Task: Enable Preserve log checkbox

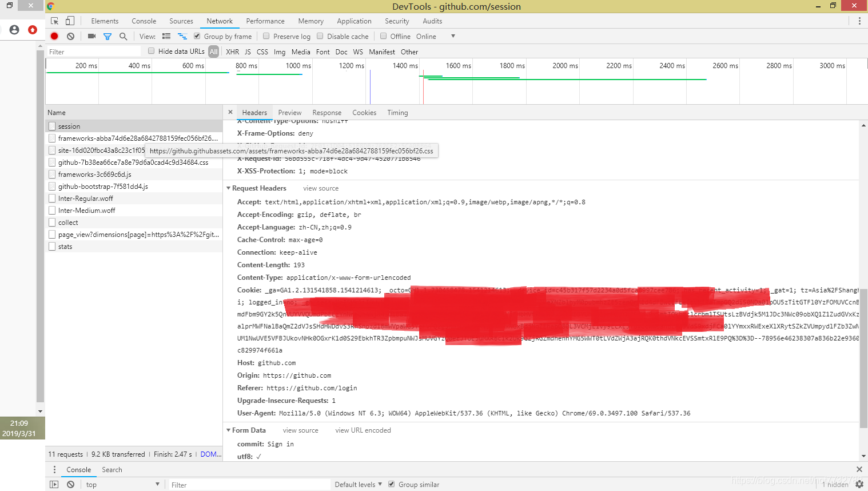Action: pos(266,36)
